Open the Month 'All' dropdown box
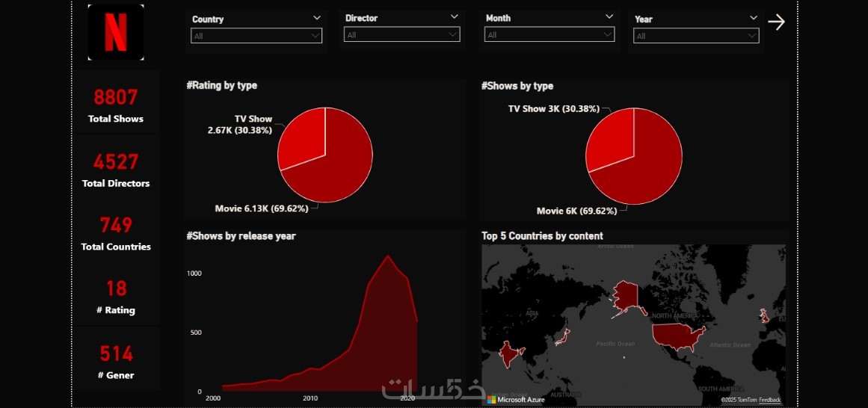Image resolution: width=868 pixels, height=408 pixels. click(550, 35)
